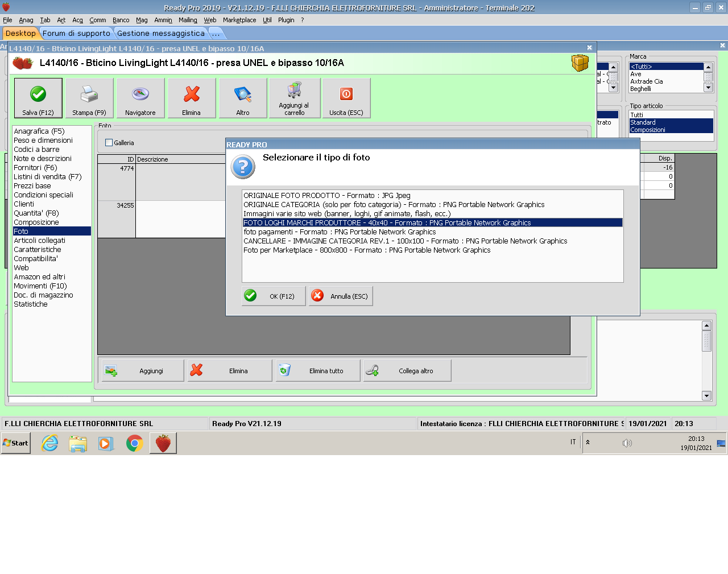Viewport: 728px width, 574px height.
Task: Select Composizioni in Tipo articolo list
Action: (671, 130)
